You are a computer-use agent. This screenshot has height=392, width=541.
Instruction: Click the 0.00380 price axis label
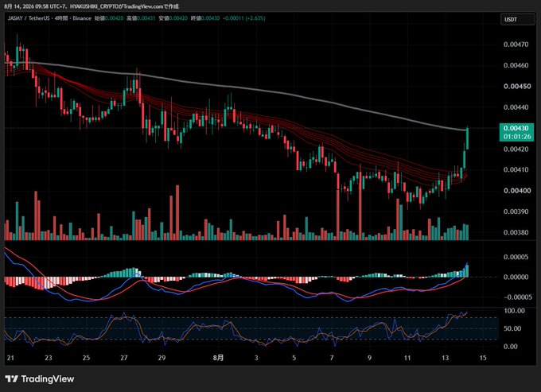(x=516, y=232)
